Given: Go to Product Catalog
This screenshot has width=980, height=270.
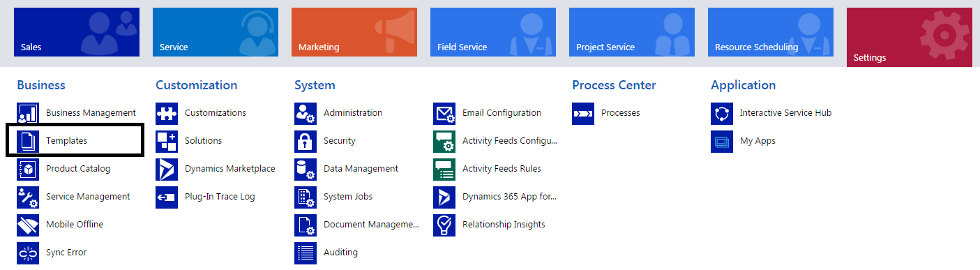Looking at the screenshot, I should tap(78, 169).
